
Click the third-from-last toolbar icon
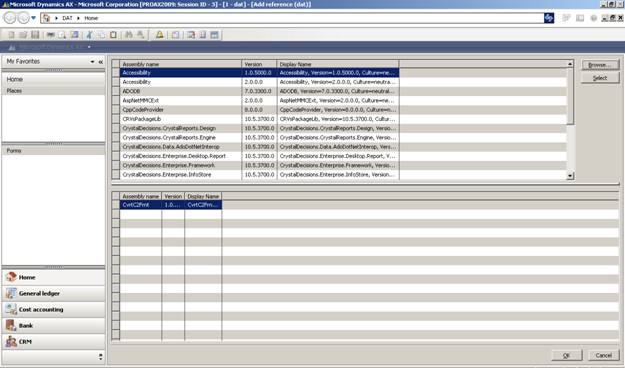coord(191,35)
